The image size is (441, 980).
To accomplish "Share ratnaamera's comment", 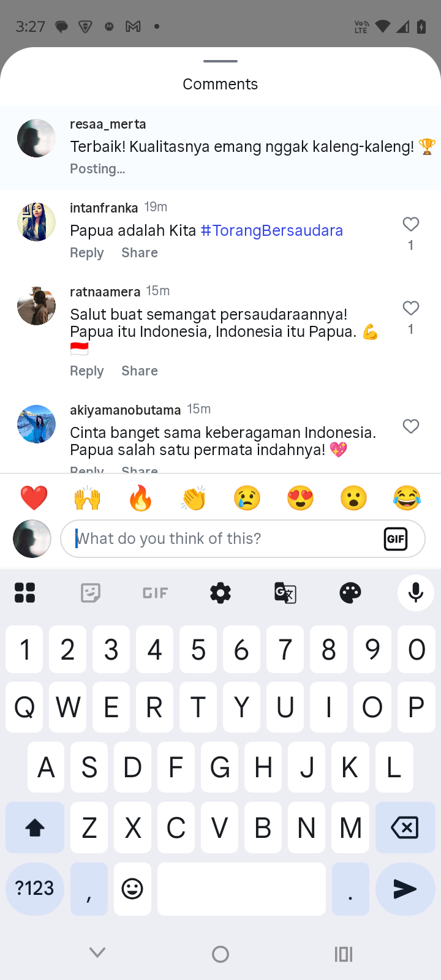I will 140,371.
